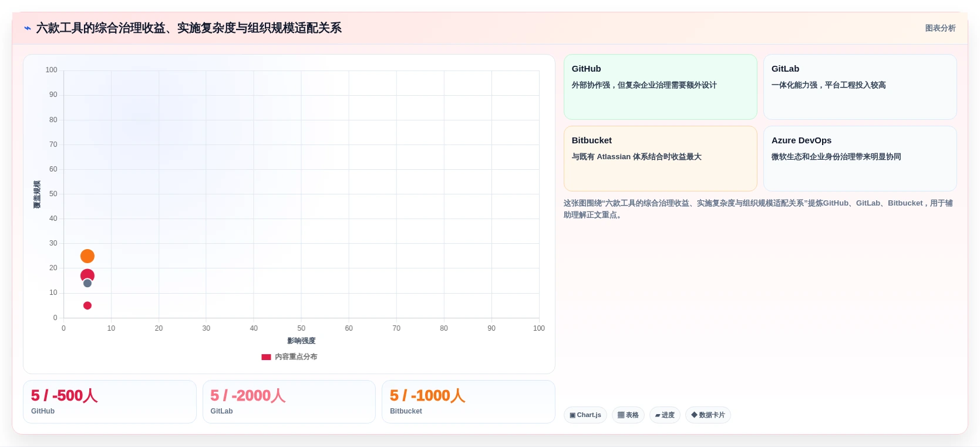Select the orange bubble in the chart
Image resolution: width=980 pixels, height=447 pixels.
coord(87,256)
